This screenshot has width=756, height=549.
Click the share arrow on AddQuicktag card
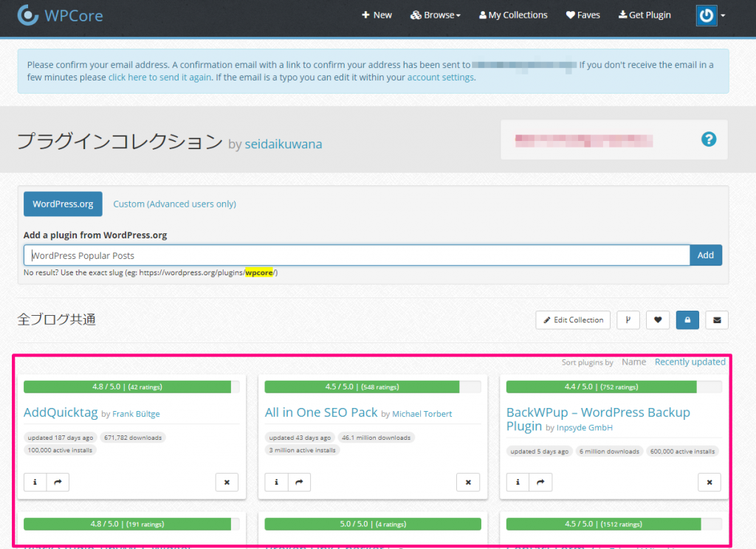(58, 482)
